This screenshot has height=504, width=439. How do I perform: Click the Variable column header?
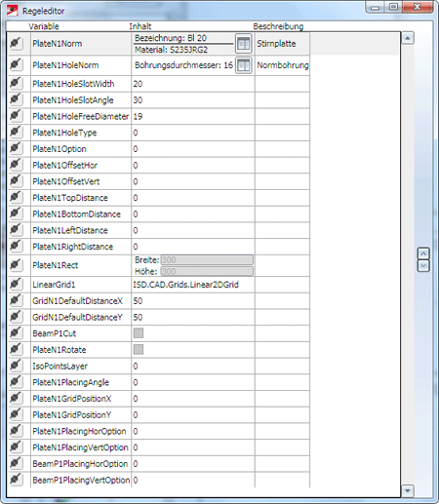pos(44,26)
